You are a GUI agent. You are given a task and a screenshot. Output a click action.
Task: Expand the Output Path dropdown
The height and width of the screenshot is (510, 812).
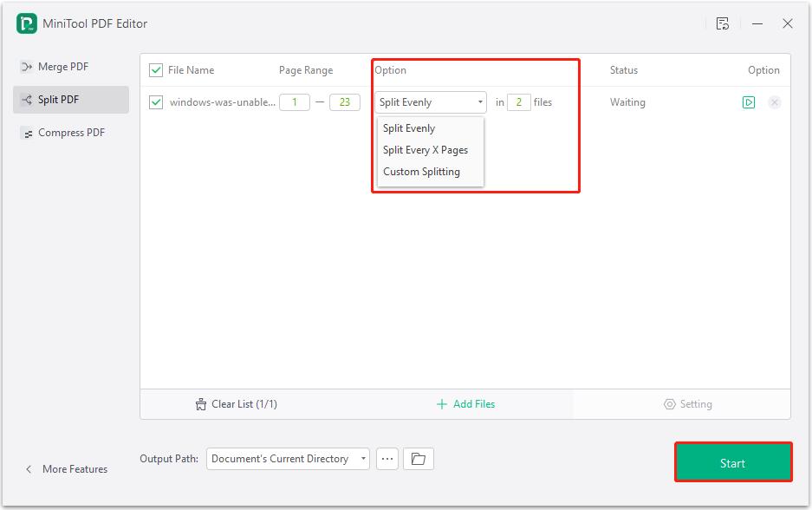click(364, 458)
